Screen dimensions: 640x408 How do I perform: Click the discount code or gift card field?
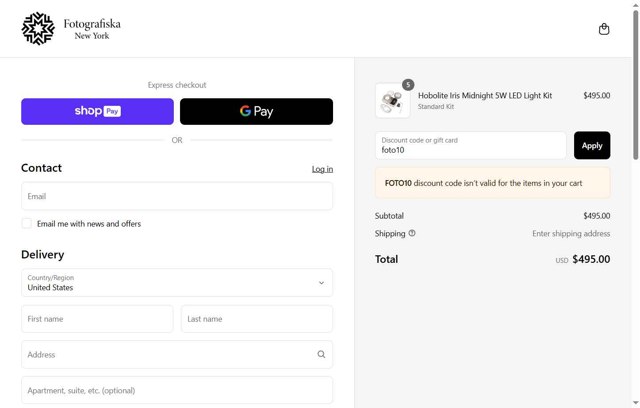pyautogui.click(x=471, y=145)
